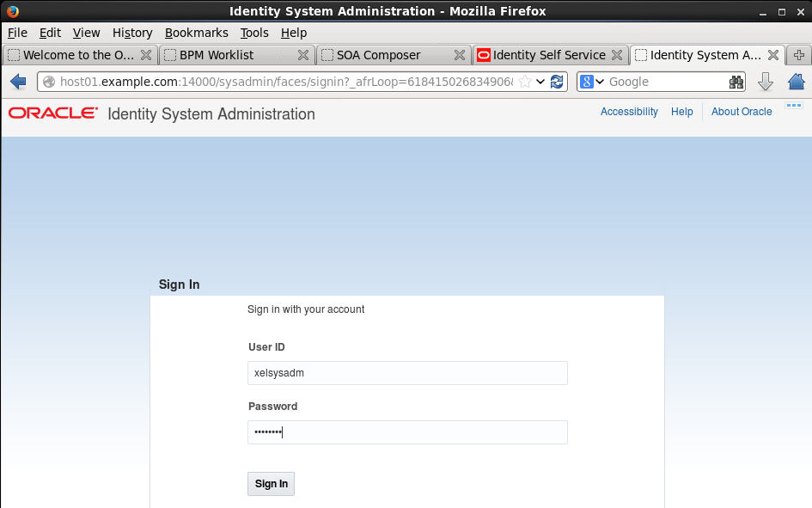Click the back navigation arrow
The image size is (812, 508).
[17, 81]
